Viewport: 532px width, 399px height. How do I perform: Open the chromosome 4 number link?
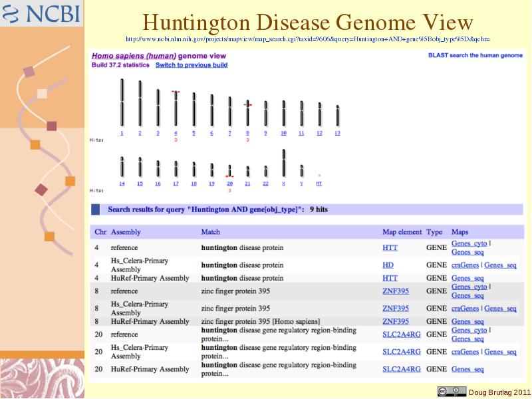coord(176,133)
